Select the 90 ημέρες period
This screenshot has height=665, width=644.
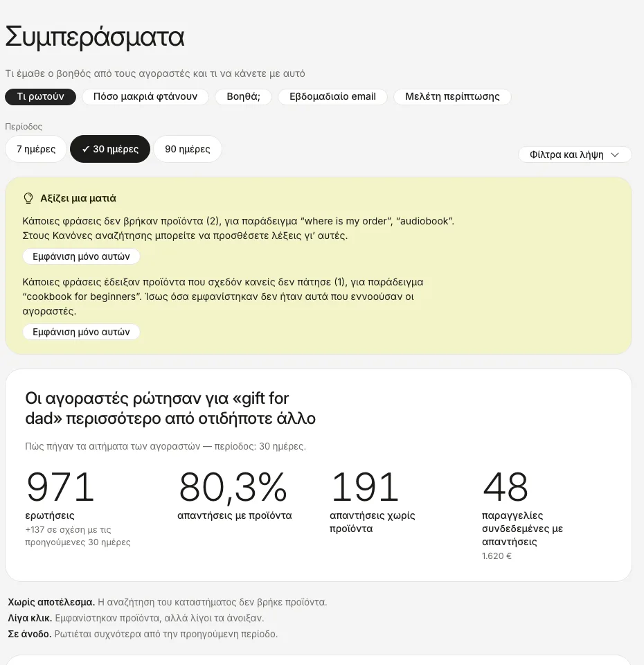[188, 149]
